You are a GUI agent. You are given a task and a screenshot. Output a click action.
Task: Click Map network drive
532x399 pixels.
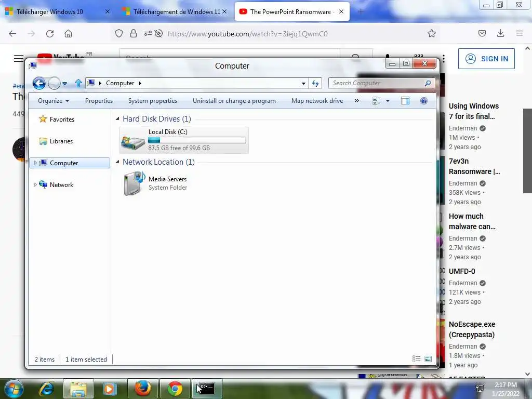317,101
